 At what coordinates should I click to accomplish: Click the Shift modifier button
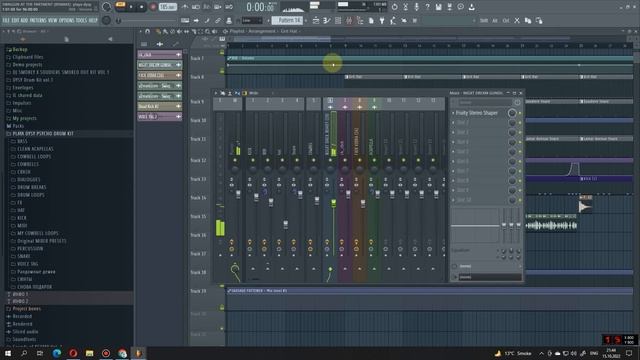(x=484, y=20)
